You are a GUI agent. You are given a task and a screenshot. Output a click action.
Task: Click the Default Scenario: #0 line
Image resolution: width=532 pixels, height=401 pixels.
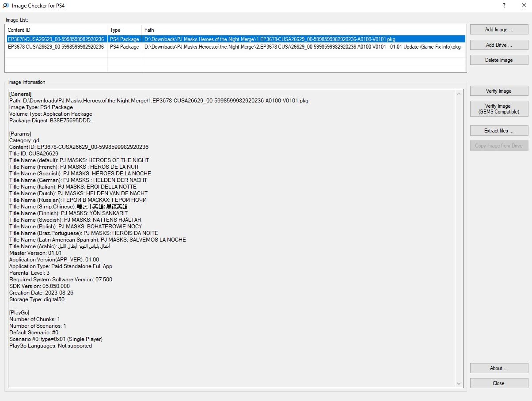coord(34,333)
